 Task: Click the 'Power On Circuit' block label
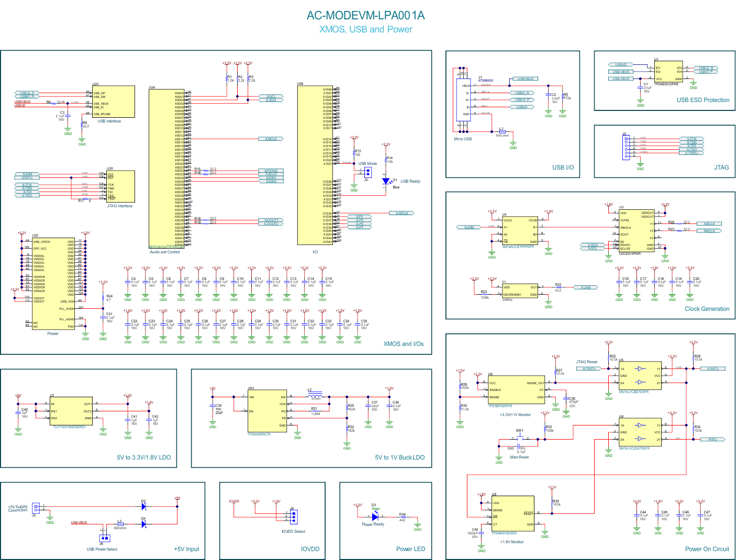(707, 549)
